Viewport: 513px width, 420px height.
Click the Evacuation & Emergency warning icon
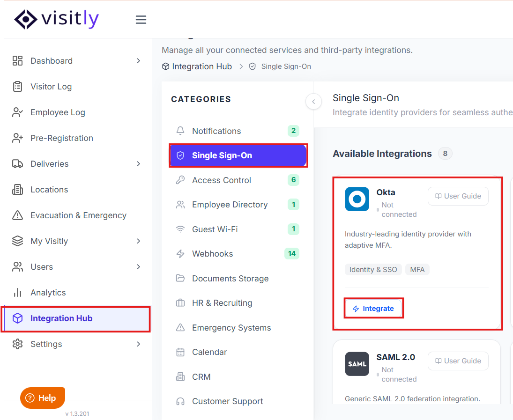tap(18, 215)
